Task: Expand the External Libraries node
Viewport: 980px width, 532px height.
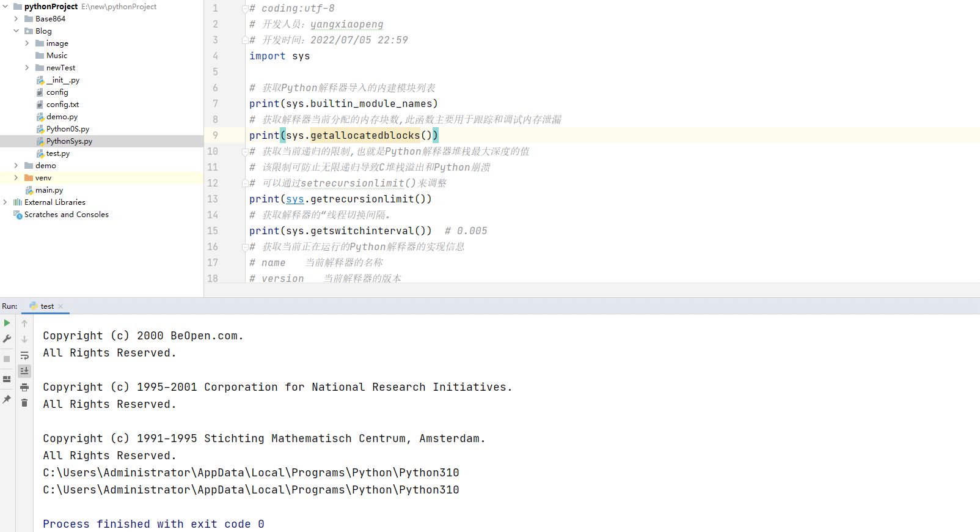Action: coord(5,202)
